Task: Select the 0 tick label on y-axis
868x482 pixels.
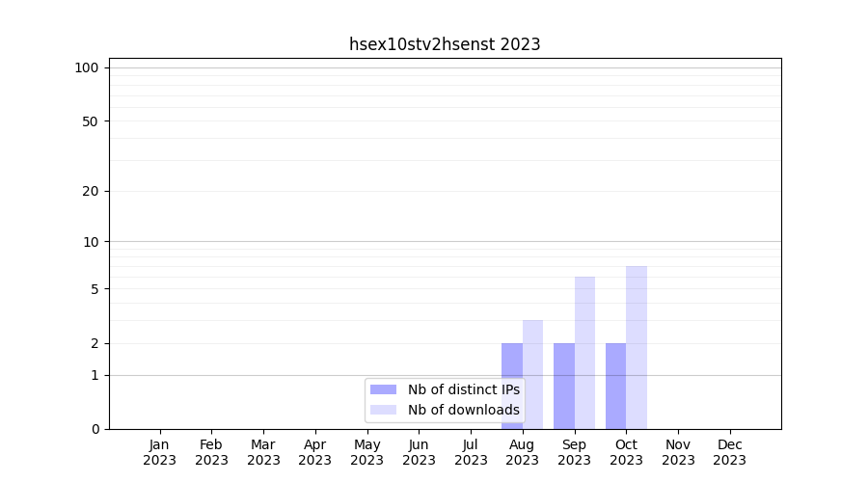Action: 95,429
